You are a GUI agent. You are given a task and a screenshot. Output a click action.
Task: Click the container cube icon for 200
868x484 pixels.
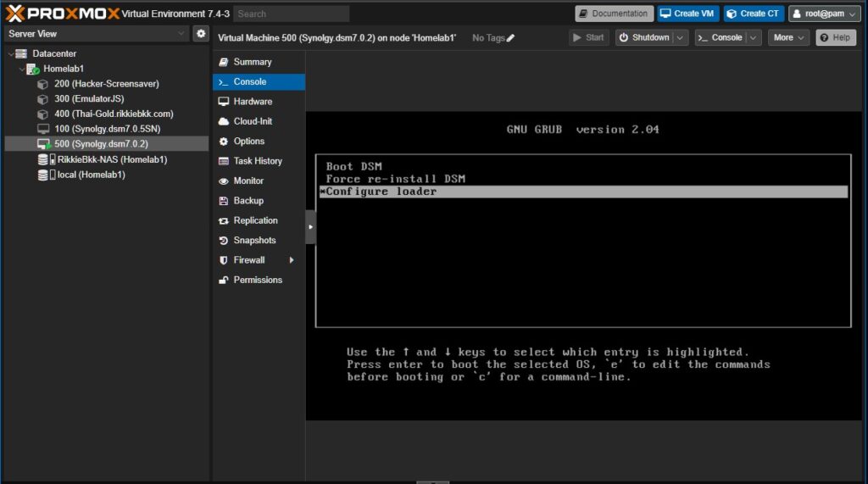(42, 84)
